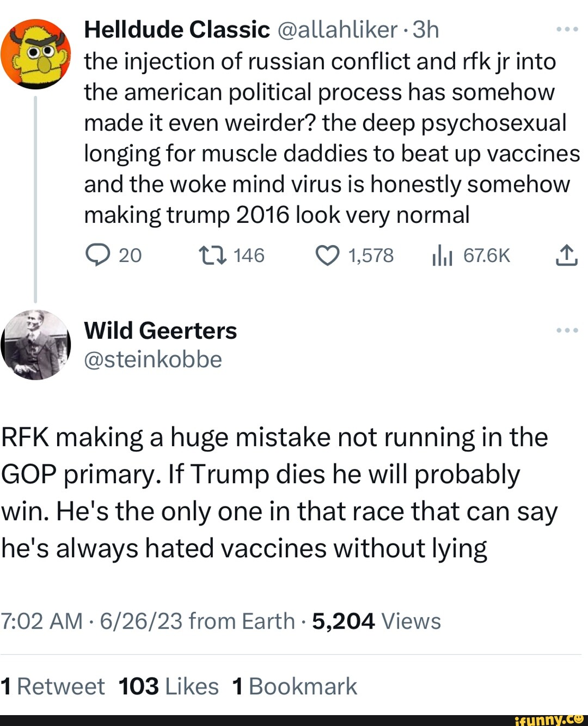The image size is (588, 726).
Task: View analytics bar chart icon
Action: coord(442,255)
